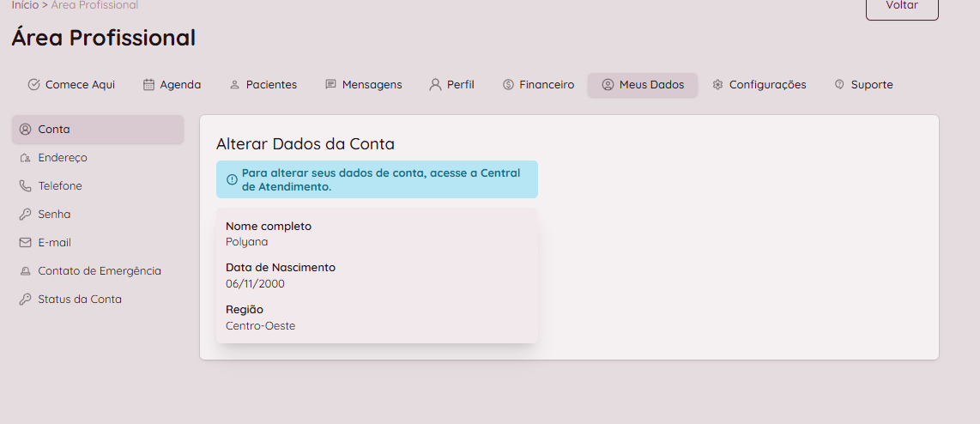Open Endereço section in sidebar

(63, 158)
